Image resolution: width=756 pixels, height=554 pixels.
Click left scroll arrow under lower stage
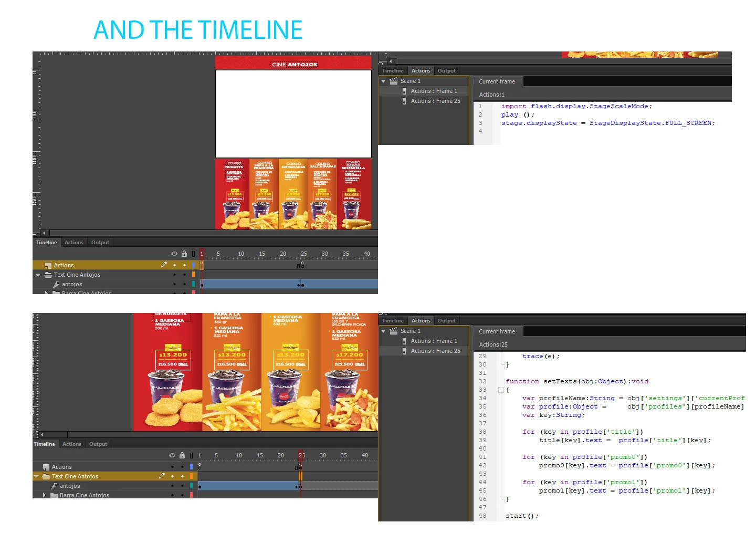point(42,434)
